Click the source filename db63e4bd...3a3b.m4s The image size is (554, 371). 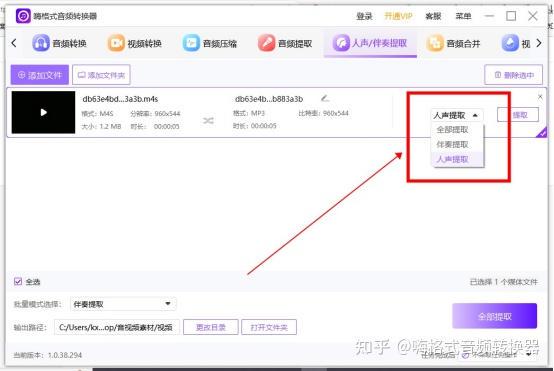click(x=120, y=99)
